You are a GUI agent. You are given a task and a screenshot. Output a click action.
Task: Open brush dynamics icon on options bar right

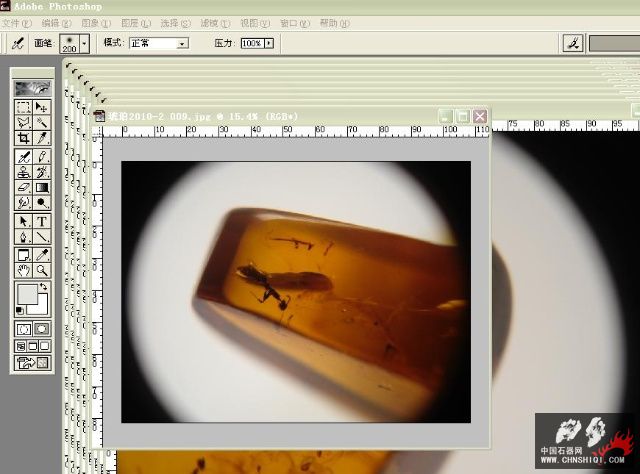[x=573, y=43]
